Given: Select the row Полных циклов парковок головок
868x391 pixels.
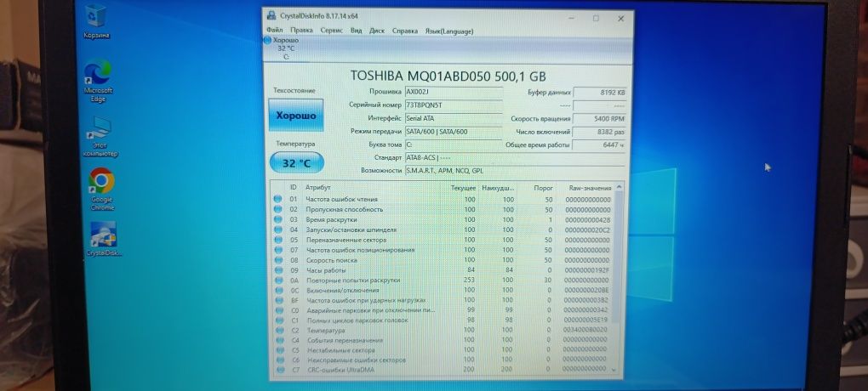Looking at the screenshot, I should click(443, 320).
